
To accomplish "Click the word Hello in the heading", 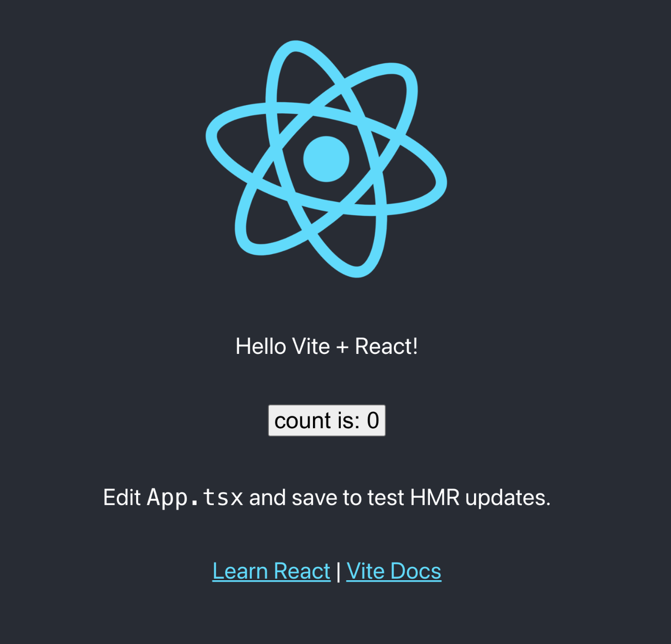I will (261, 346).
